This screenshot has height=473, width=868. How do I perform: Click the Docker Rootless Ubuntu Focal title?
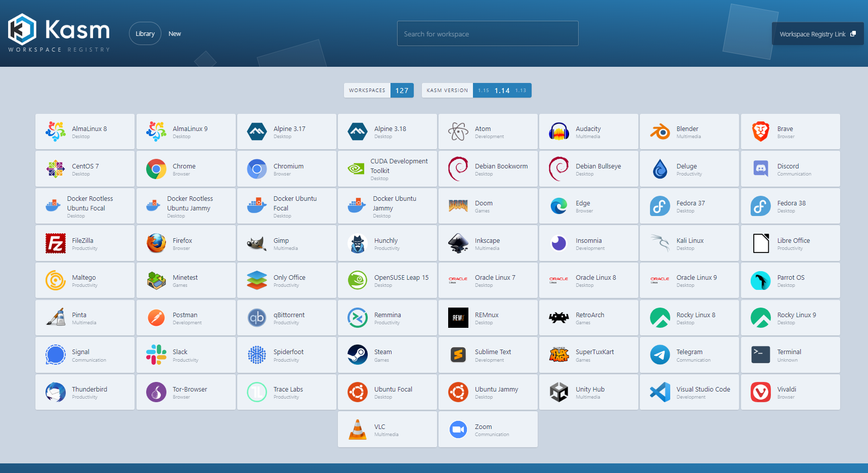(90, 203)
